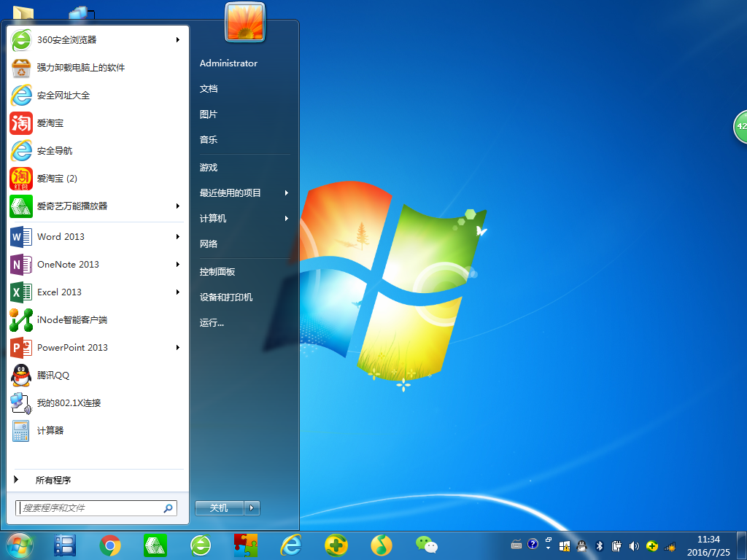Expand PowerPoint 2013 recent files arrow
Image resolution: width=747 pixels, height=560 pixels.
(178, 348)
